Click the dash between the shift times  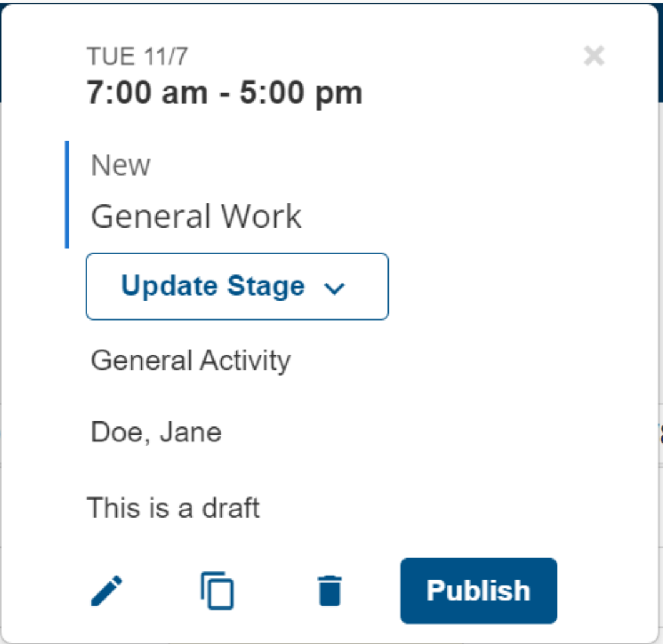click(222, 94)
